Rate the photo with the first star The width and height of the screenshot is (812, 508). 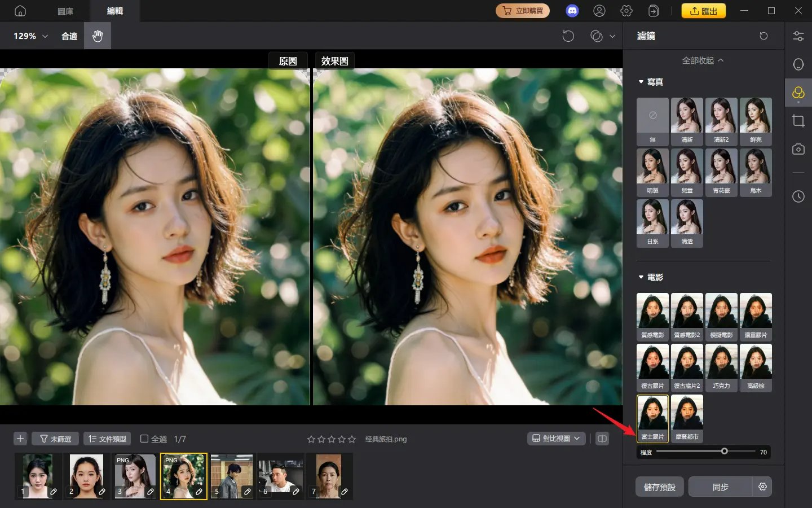310,439
